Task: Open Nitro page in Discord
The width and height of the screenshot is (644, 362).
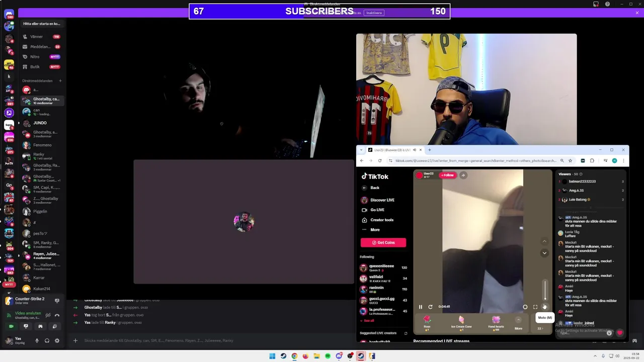Action: click(41, 57)
